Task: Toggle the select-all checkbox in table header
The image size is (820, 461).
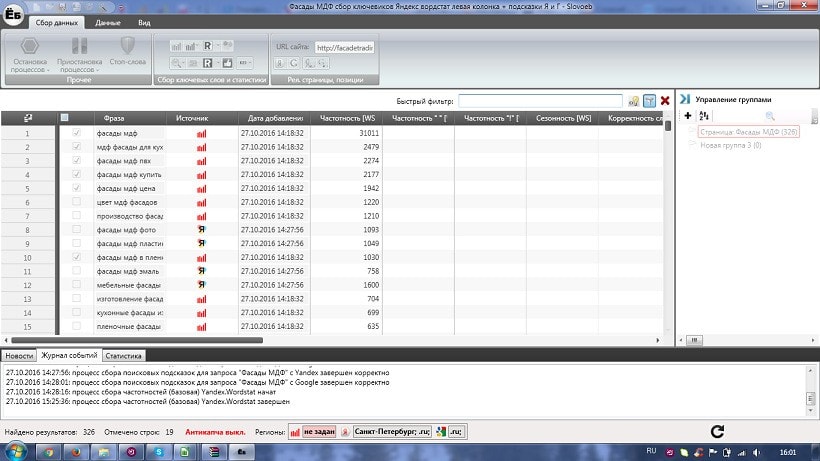Action: click(65, 118)
